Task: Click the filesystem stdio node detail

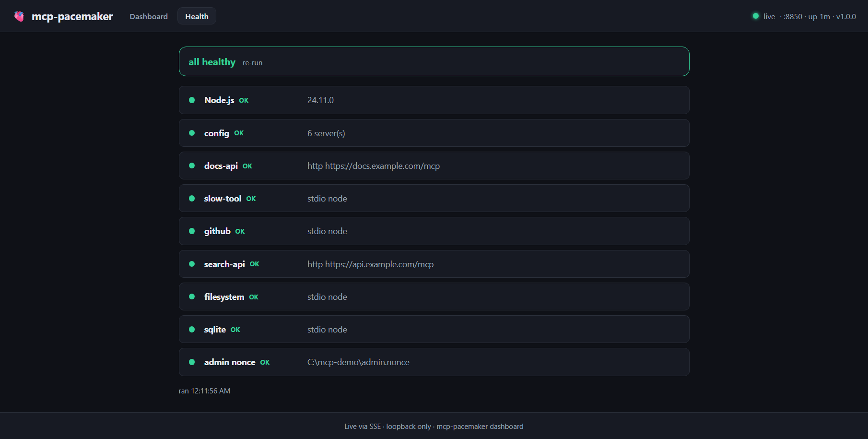Action: pyautogui.click(x=327, y=297)
